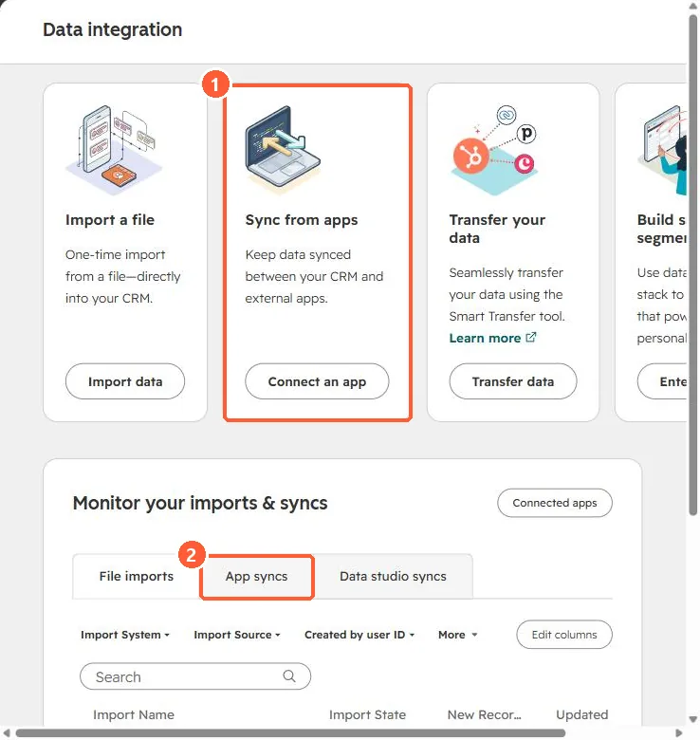Switch to the App syncs tab
Screen dimensions: 700x740
pos(257,576)
